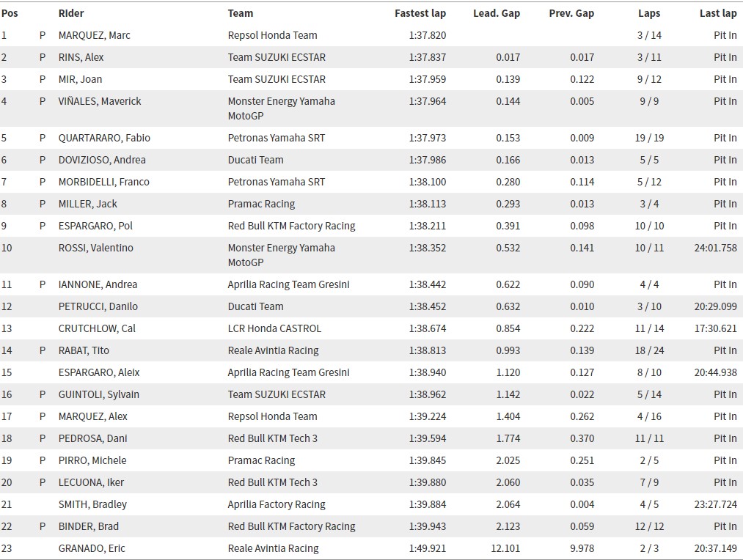
Task: Select the Team column header
Action: pyautogui.click(x=241, y=13)
